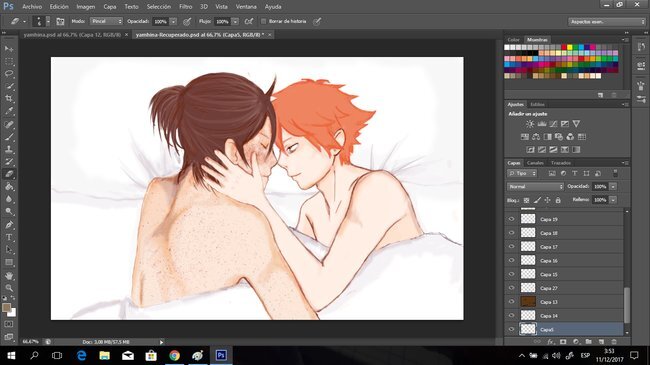The image size is (650, 365).
Task: Hide layer Capa 18
Action: [511, 233]
